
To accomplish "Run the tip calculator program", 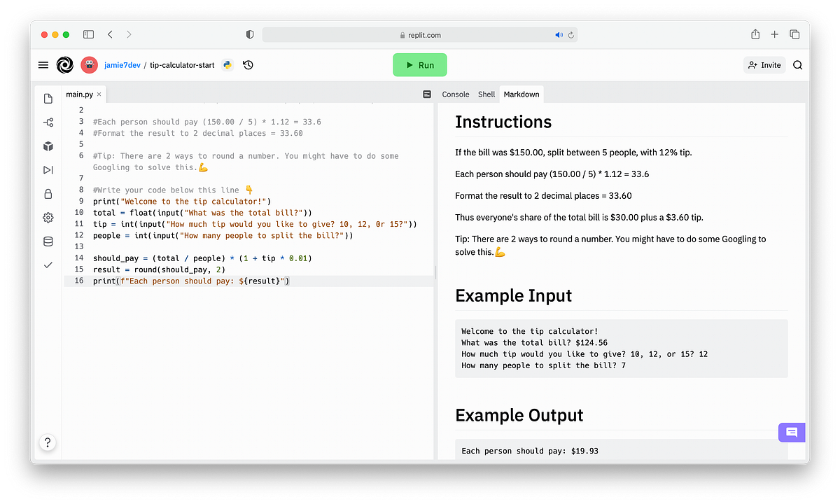I will click(x=419, y=64).
